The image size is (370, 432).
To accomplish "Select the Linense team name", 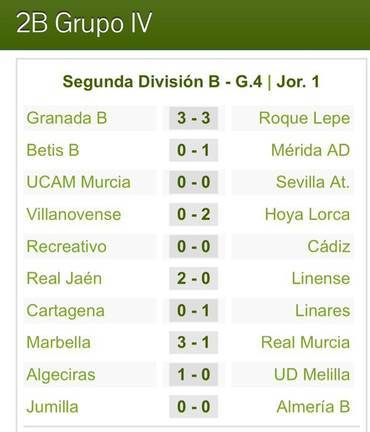I will coord(321,279).
